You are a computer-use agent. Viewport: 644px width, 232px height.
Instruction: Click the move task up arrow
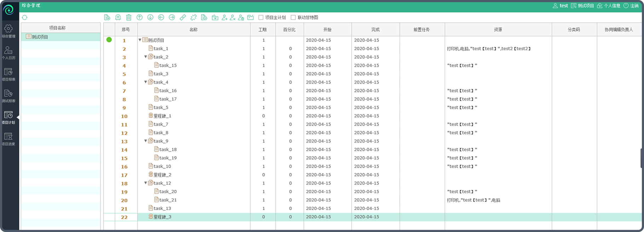[139, 17]
